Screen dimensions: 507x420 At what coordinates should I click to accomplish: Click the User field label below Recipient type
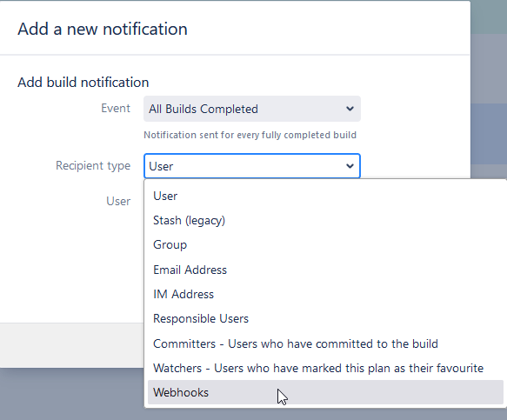118,201
